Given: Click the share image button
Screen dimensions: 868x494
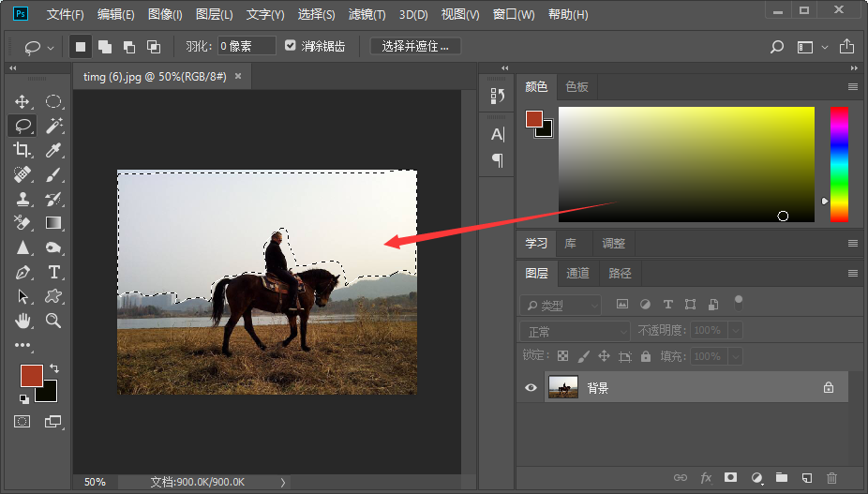Looking at the screenshot, I should (846, 47).
